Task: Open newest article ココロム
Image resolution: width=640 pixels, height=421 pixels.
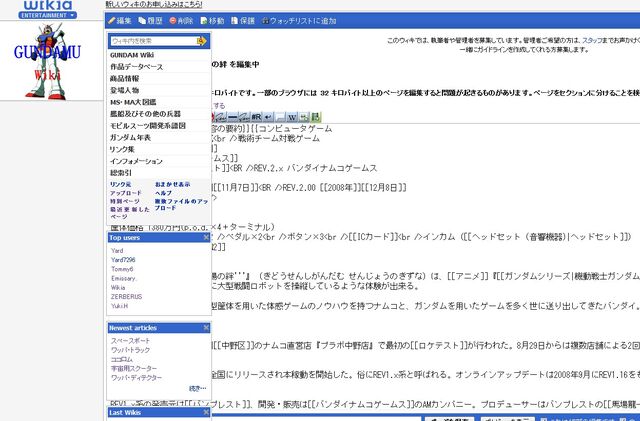Action: (x=122, y=359)
